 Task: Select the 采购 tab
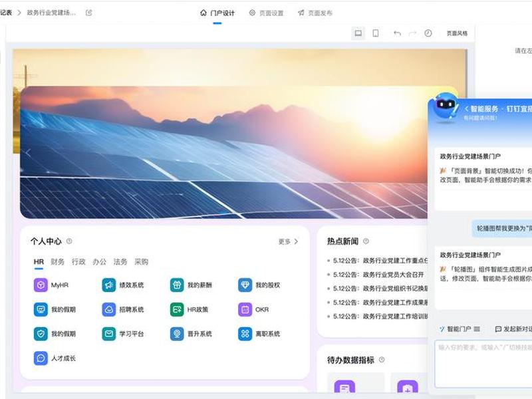[141, 262]
